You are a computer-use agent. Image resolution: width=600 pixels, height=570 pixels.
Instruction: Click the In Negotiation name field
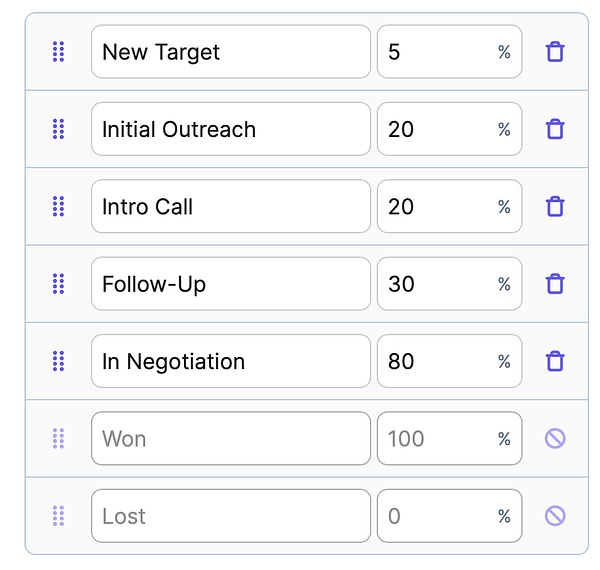pyautogui.click(x=231, y=361)
